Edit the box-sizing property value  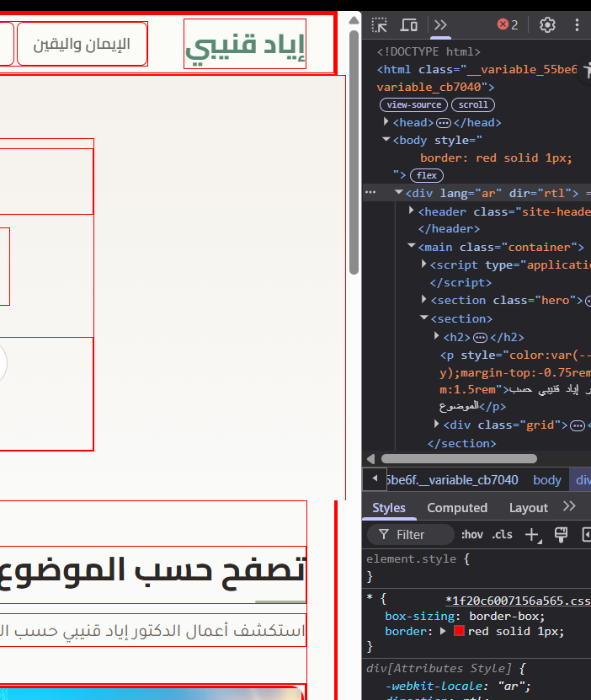pos(507,616)
